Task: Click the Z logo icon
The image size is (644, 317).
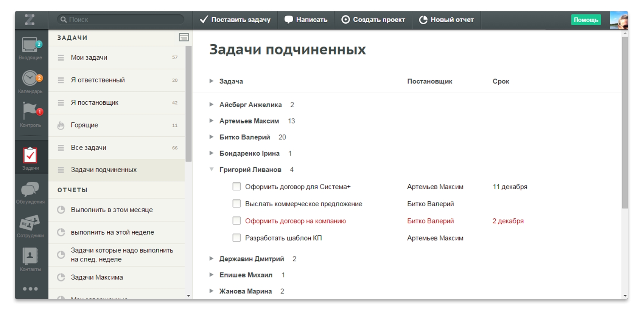Action: [30, 20]
